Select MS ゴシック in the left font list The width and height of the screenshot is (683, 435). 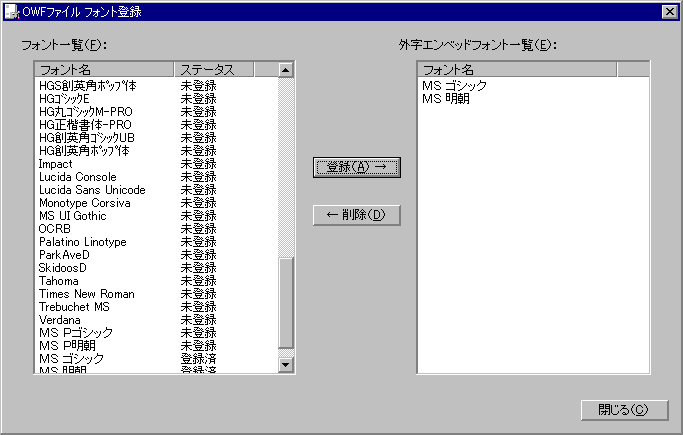71,359
